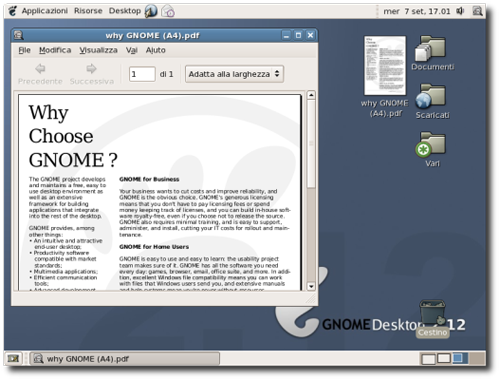Open the Modifica menu
500x380 pixels.
[55, 50]
